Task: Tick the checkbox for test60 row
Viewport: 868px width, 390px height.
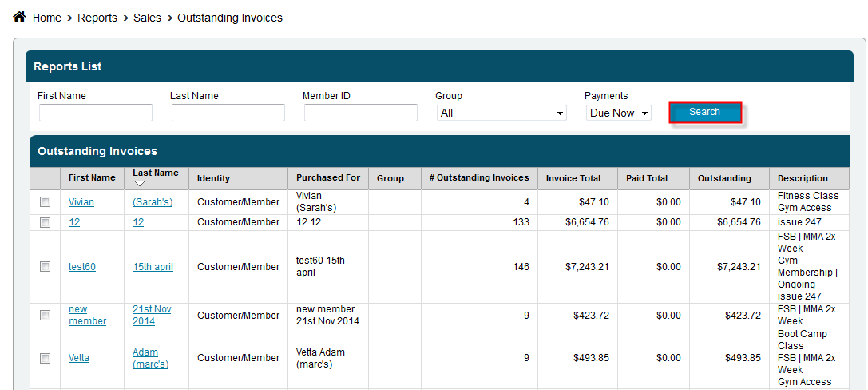Action: coord(46,267)
